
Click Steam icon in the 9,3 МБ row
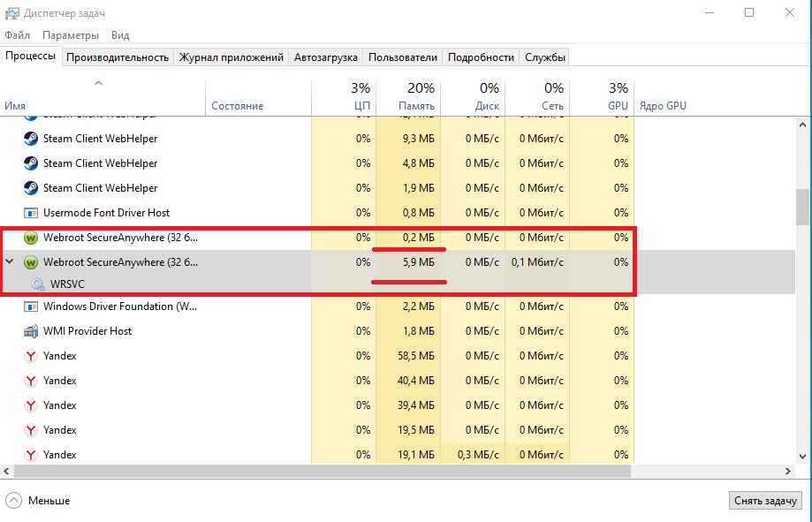31,139
